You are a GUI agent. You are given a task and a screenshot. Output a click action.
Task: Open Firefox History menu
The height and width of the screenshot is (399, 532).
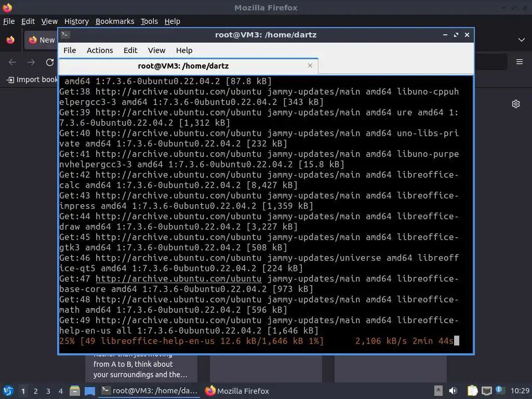[x=76, y=21]
